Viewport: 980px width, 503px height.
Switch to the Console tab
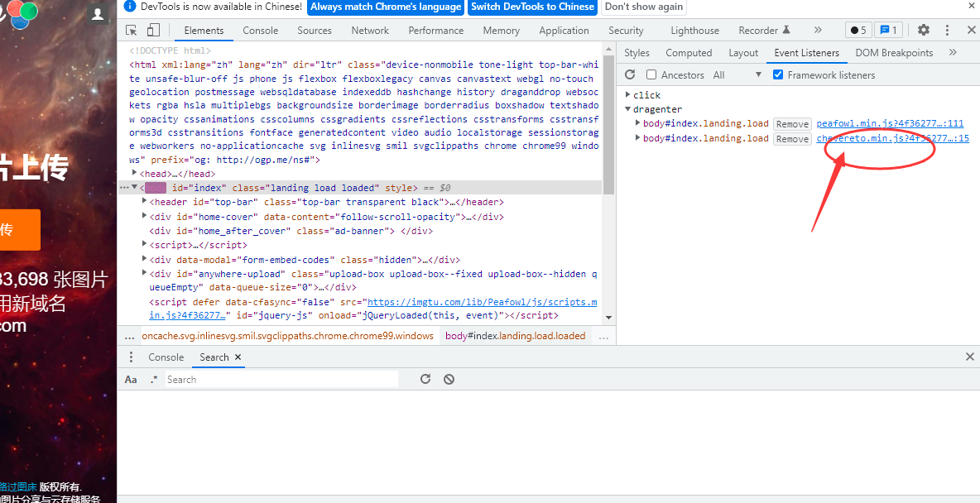261,30
